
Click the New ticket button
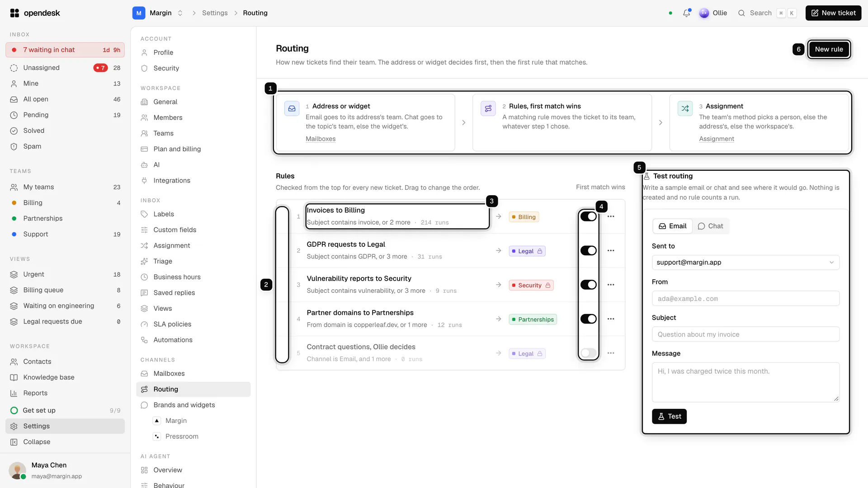(x=833, y=13)
